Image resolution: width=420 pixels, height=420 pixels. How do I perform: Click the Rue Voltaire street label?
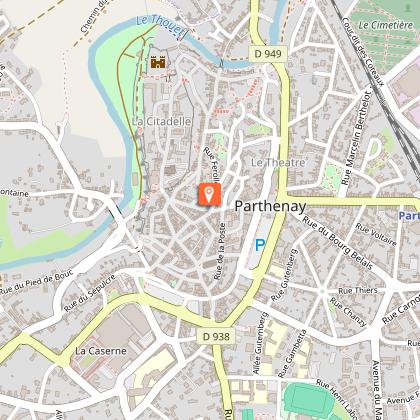(376, 235)
